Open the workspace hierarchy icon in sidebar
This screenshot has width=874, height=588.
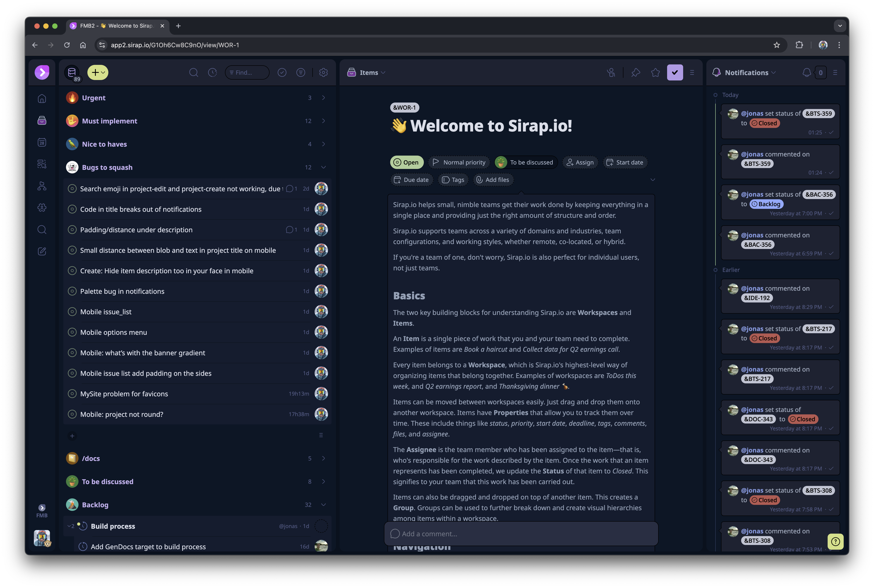coord(42,186)
